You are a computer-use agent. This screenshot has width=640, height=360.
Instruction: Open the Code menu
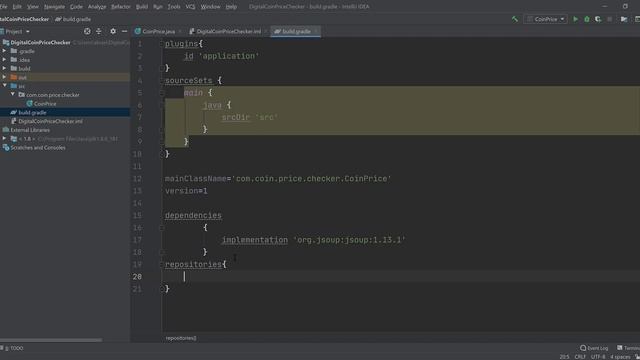click(x=76, y=7)
